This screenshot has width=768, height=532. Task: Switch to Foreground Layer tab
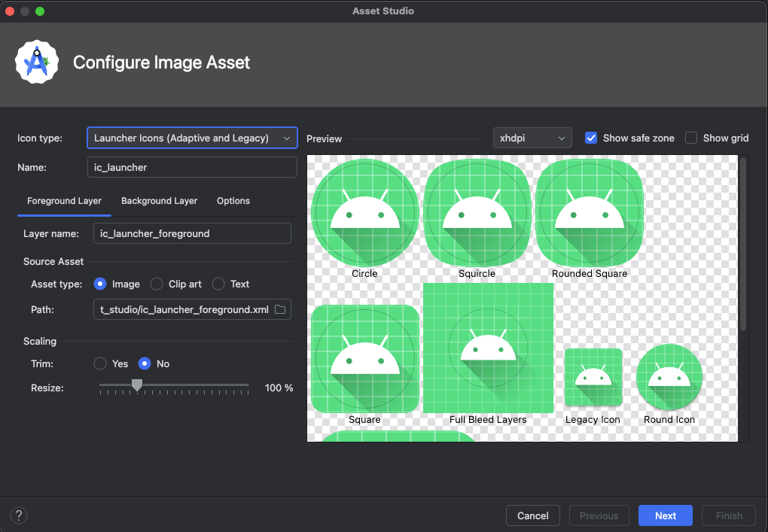64,201
